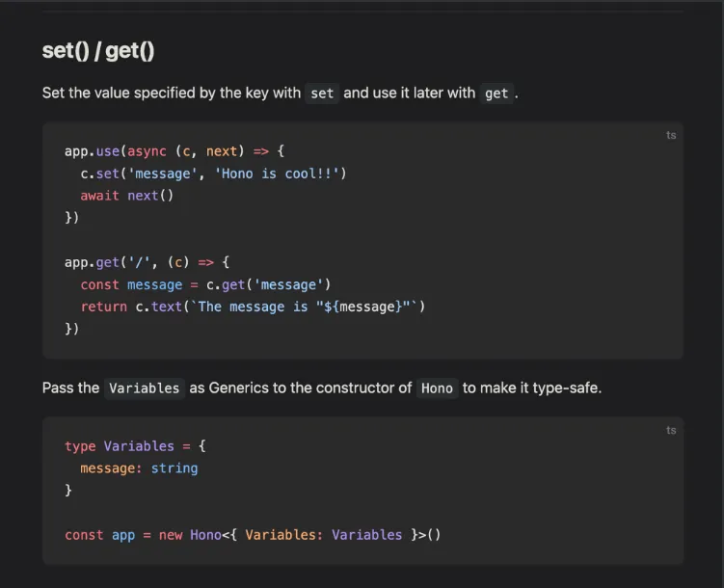The width and height of the screenshot is (724, 588).
Task: Click the "ts" label on second code block
Action: pos(671,430)
